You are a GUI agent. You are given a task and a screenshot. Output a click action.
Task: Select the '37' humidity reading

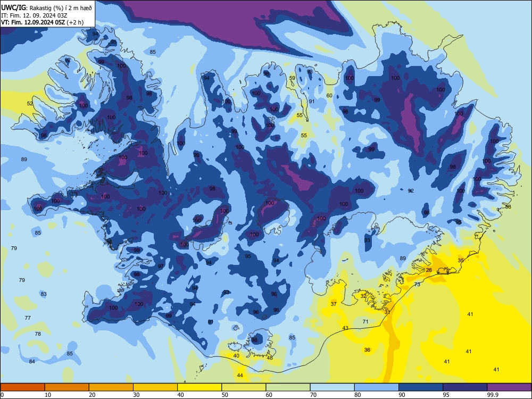tap(334, 304)
